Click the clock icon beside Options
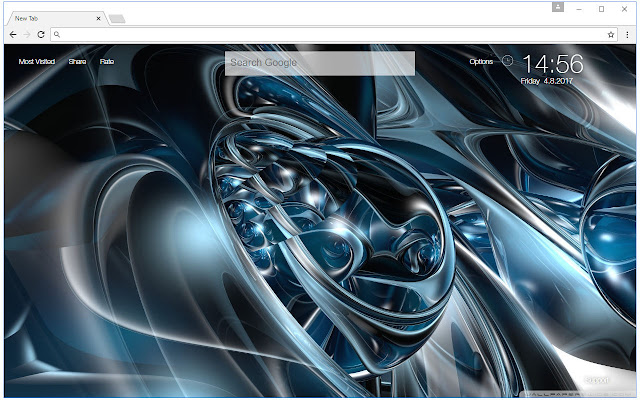Viewport: 640px width, 400px height. [507, 61]
